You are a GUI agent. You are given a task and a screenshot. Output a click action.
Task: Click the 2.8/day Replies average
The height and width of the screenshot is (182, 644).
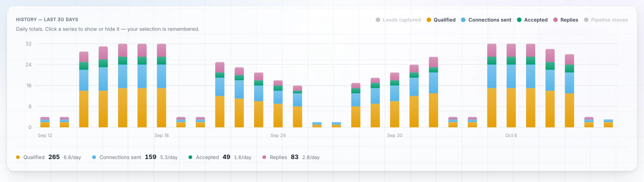pos(311,157)
